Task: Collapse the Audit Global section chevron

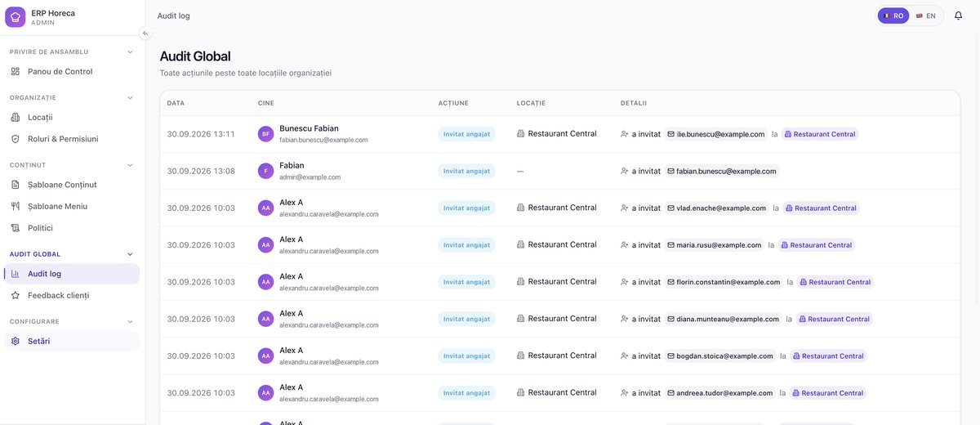Action: [131, 254]
